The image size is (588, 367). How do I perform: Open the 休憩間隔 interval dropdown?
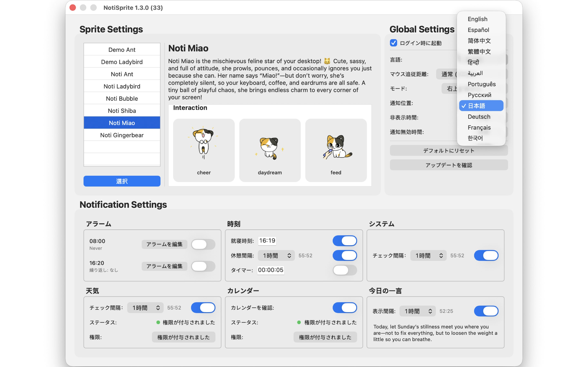click(276, 255)
